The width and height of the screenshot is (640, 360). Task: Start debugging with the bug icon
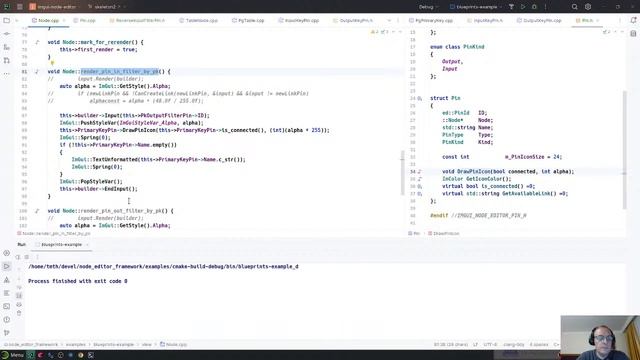(534, 7)
